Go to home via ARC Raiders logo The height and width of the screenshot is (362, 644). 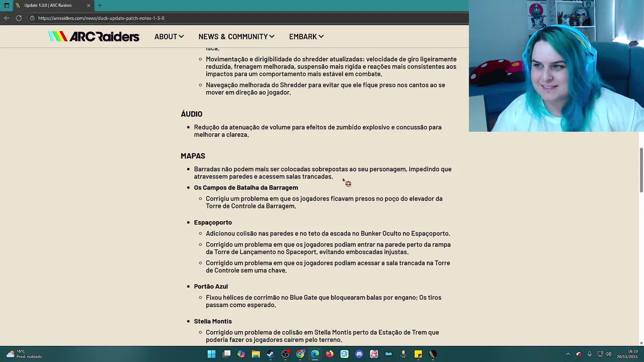(94, 36)
